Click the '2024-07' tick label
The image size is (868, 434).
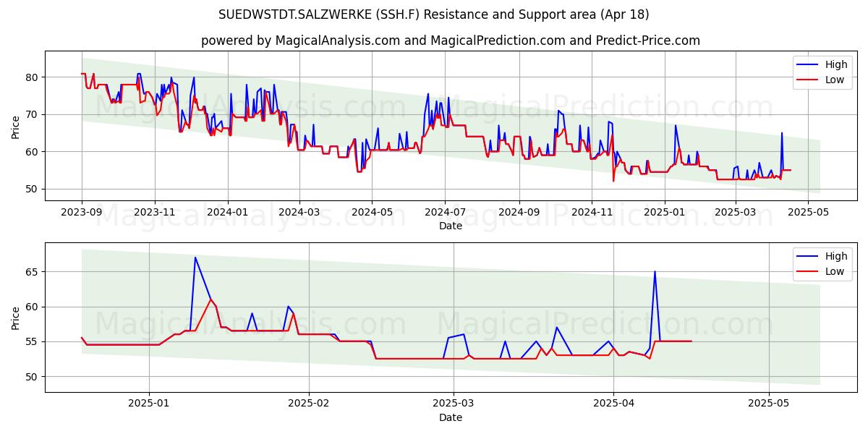point(444,212)
